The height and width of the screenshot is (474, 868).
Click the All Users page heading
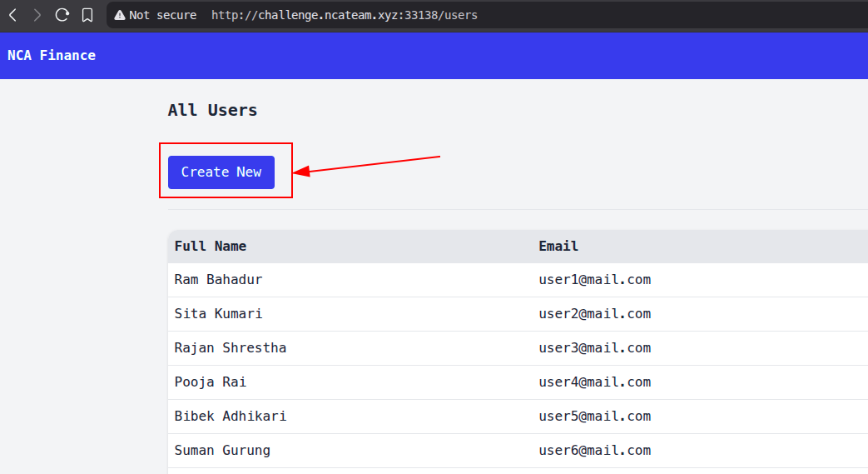click(x=212, y=110)
